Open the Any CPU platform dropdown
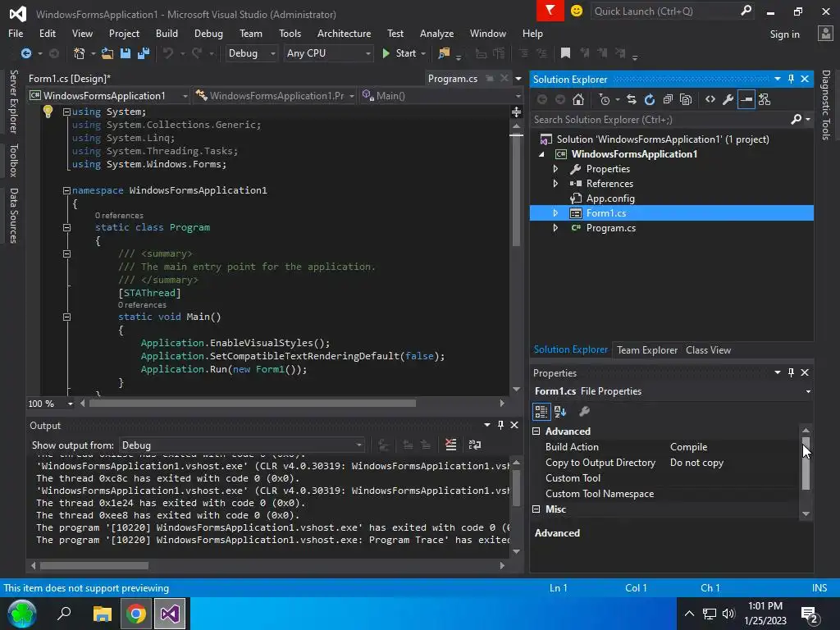The width and height of the screenshot is (840, 630). [x=328, y=53]
